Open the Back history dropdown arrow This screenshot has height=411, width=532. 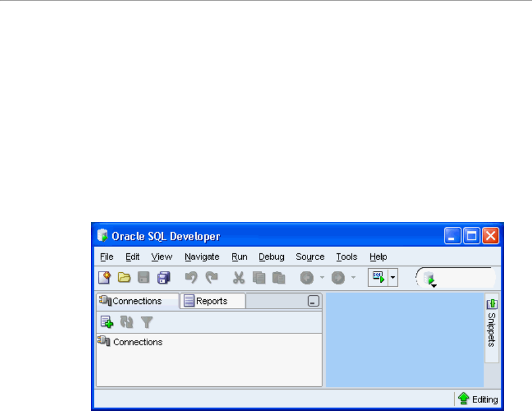click(x=322, y=277)
